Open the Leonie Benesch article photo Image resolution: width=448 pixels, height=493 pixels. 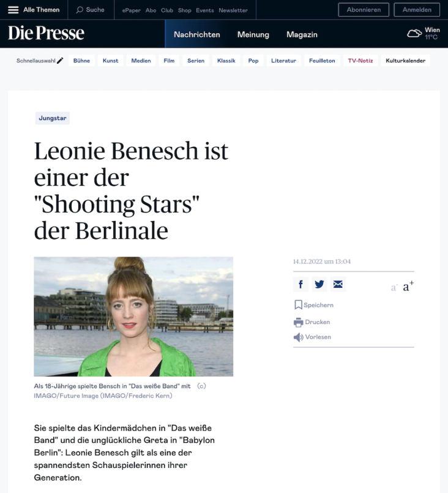tap(133, 317)
